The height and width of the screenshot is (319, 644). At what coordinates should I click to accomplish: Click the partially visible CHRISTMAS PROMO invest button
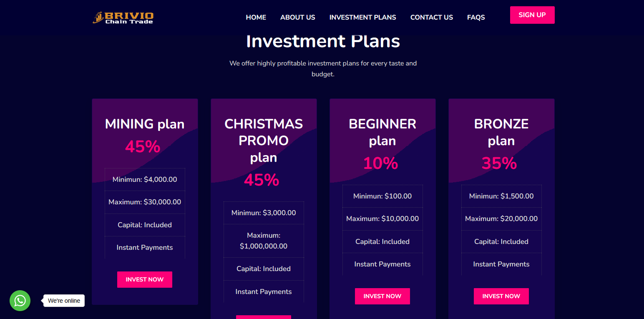[x=264, y=317]
